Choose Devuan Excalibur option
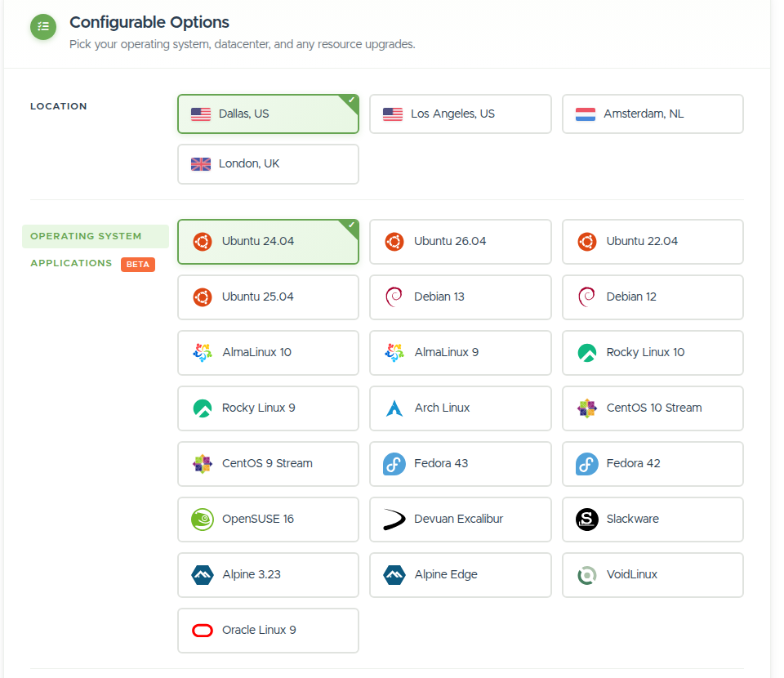 pos(460,519)
